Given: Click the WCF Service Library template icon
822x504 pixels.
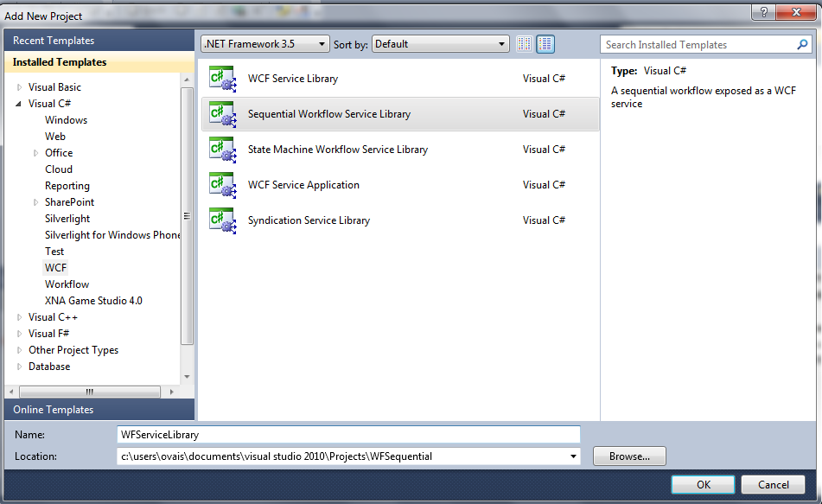Looking at the screenshot, I should point(222,78).
